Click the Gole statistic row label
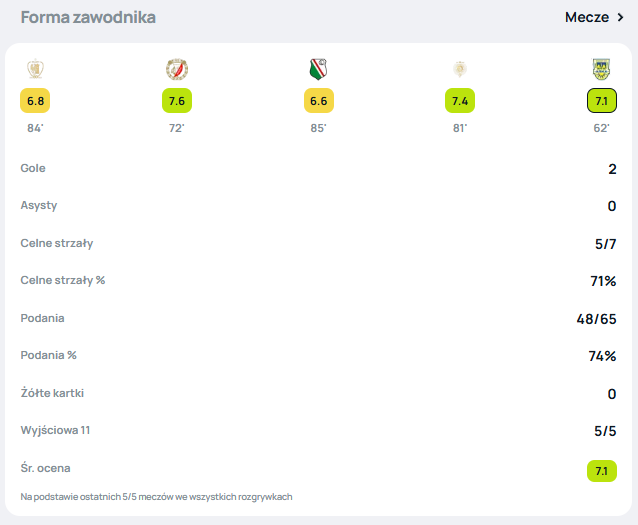The image size is (638, 525). (33, 168)
